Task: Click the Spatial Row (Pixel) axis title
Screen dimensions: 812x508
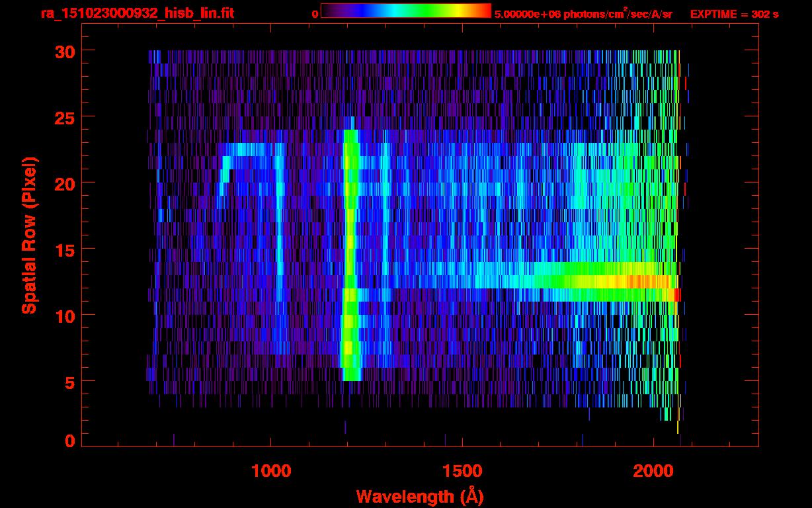Action: point(28,235)
